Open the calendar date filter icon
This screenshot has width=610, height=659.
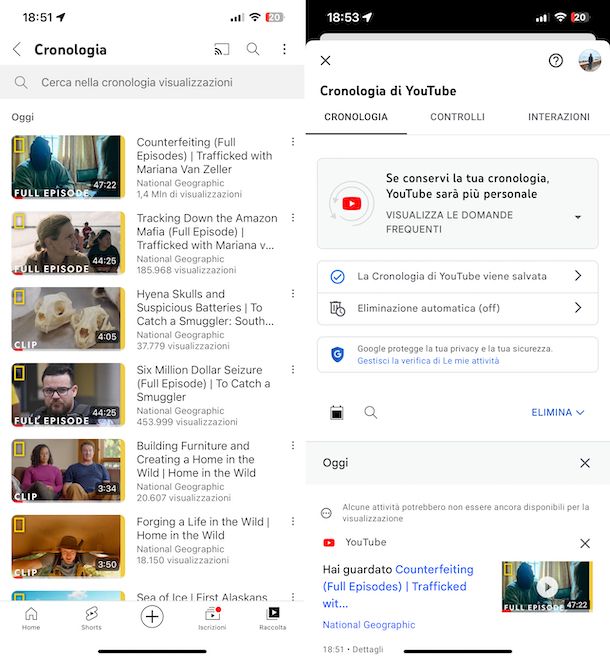click(336, 412)
